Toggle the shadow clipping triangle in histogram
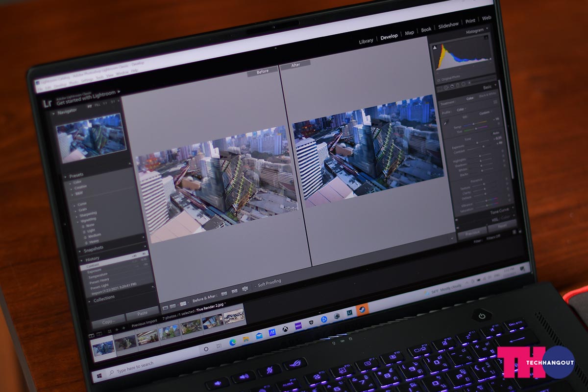 (x=434, y=47)
